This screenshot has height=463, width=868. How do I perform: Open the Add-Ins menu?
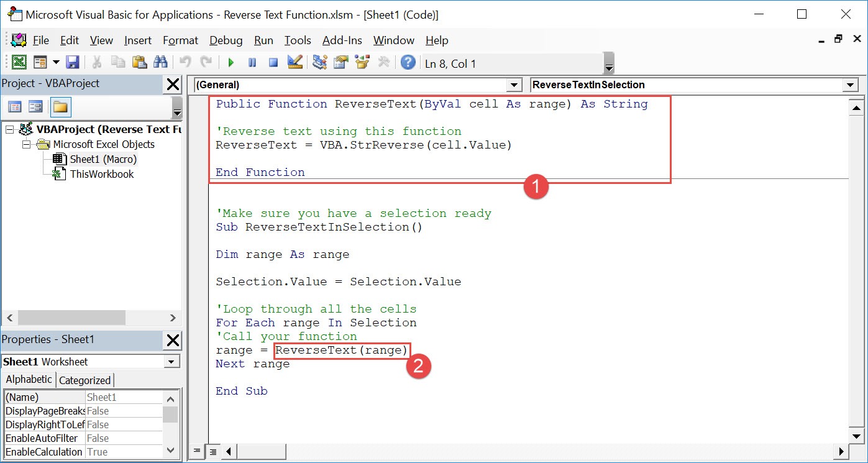(342, 40)
